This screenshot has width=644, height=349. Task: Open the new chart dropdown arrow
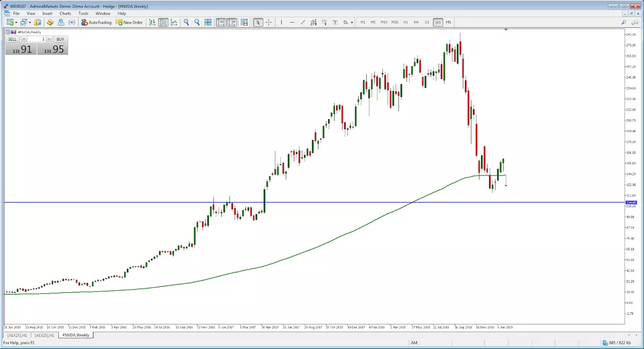click(16, 22)
